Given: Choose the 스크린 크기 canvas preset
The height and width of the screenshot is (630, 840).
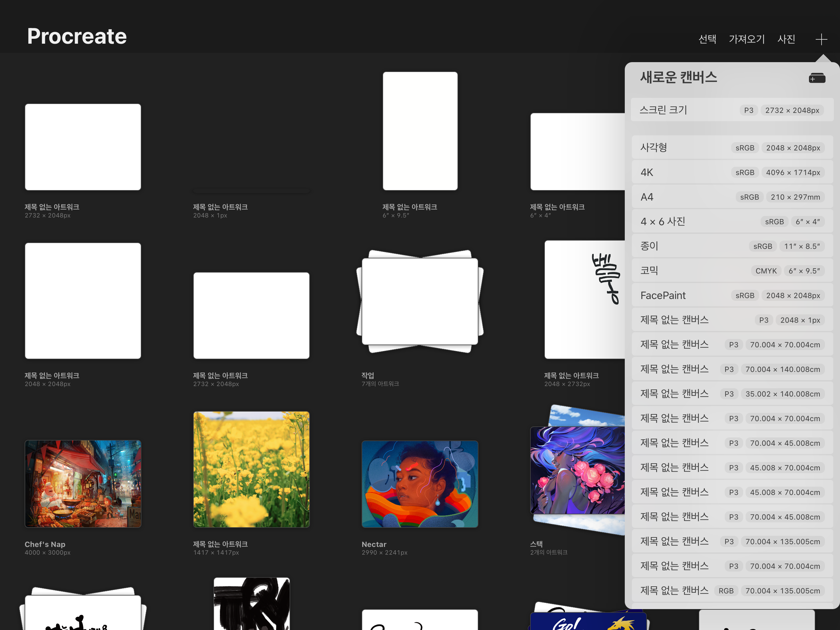Looking at the screenshot, I should 732,110.
